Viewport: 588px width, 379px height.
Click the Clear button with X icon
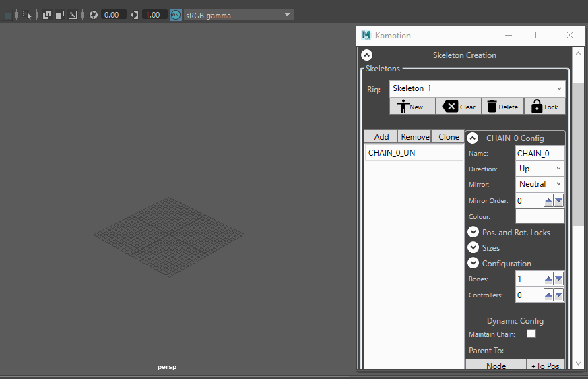[x=459, y=107]
